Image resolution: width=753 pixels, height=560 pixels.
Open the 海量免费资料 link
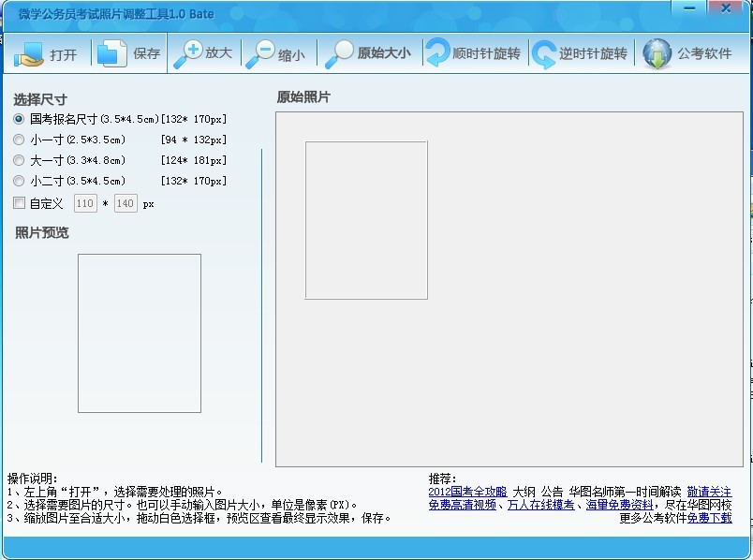[619, 505]
